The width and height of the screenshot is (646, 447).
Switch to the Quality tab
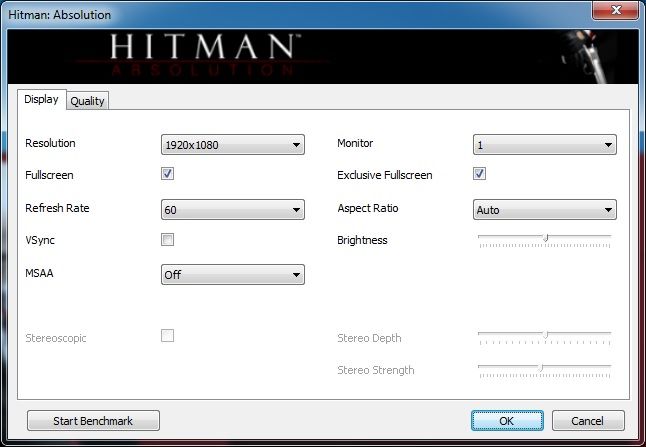point(87,100)
